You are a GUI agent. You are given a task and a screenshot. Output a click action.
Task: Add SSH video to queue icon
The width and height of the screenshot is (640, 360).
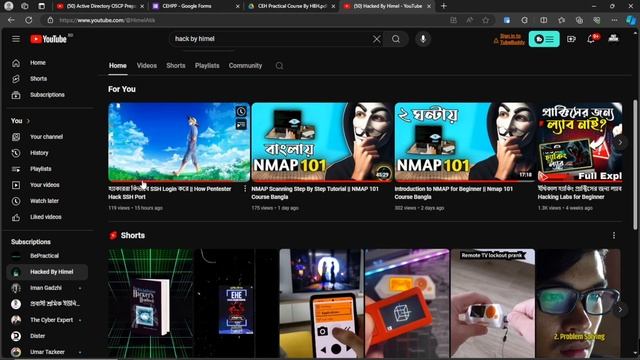coord(241,124)
